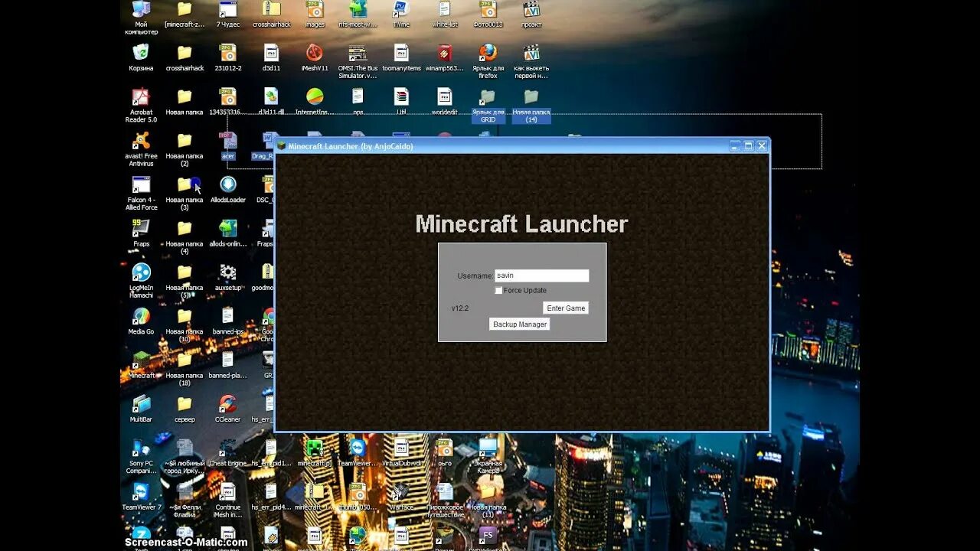Viewport: 980px width, 551px height.
Task: Enable the Force Update checkbox
Action: pos(498,291)
